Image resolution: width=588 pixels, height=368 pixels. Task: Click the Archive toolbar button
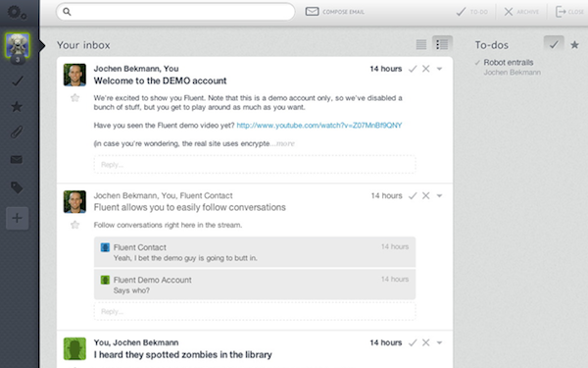point(521,12)
